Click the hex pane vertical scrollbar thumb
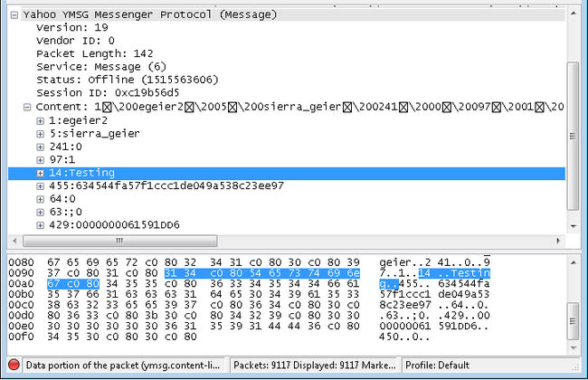Image resolution: width=588 pixels, height=380 pixels. click(573, 320)
